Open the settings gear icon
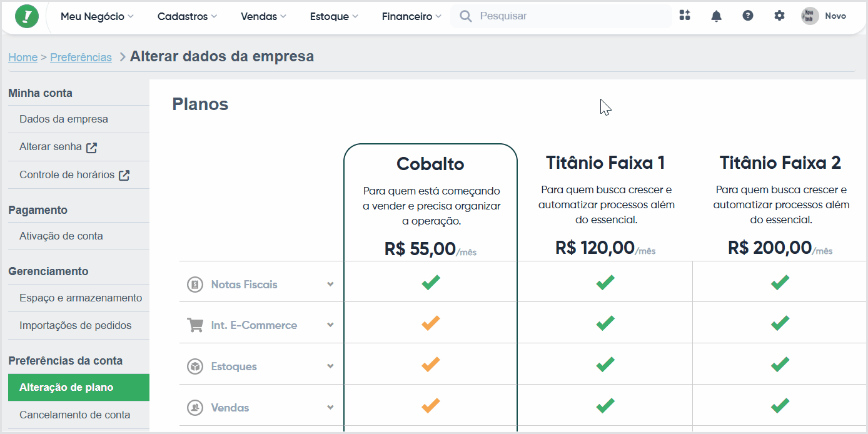 (779, 16)
